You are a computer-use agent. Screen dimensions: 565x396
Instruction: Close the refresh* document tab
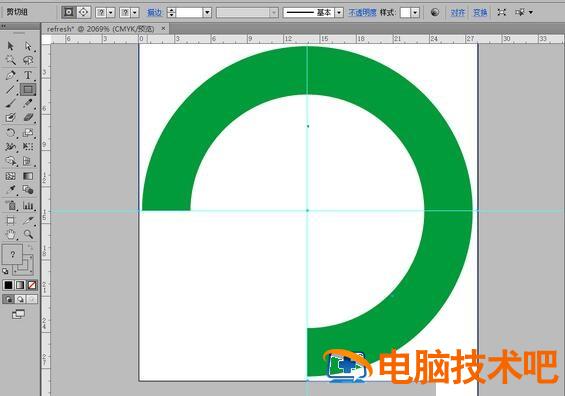163,28
